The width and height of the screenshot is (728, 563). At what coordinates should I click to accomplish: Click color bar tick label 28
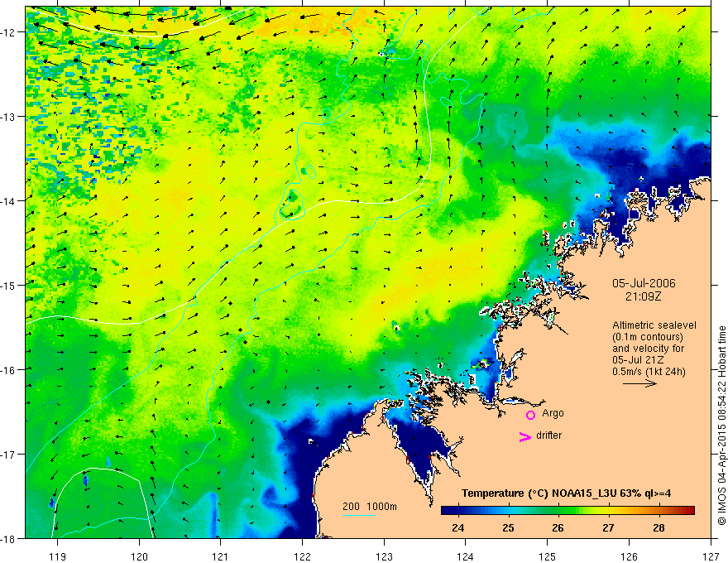pos(659,527)
